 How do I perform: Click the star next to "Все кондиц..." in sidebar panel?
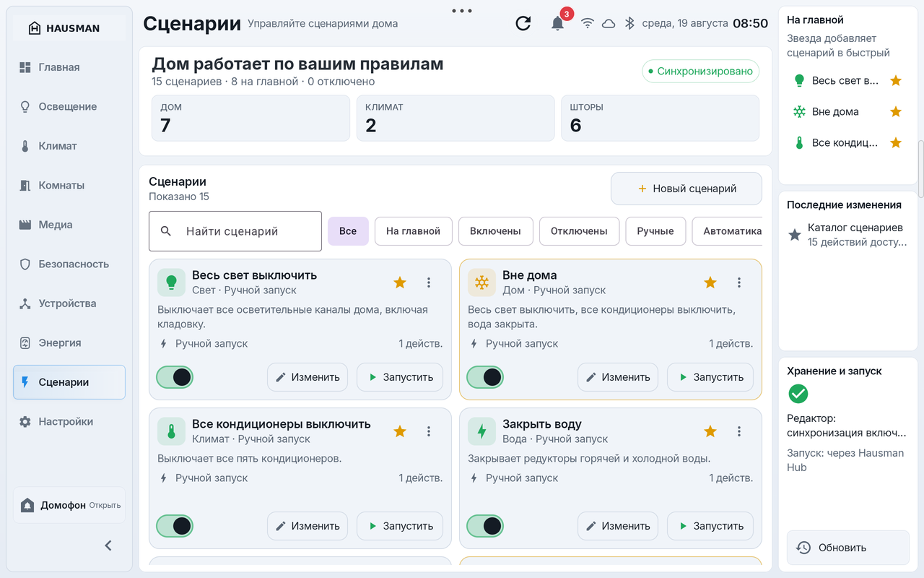(896, 142)
